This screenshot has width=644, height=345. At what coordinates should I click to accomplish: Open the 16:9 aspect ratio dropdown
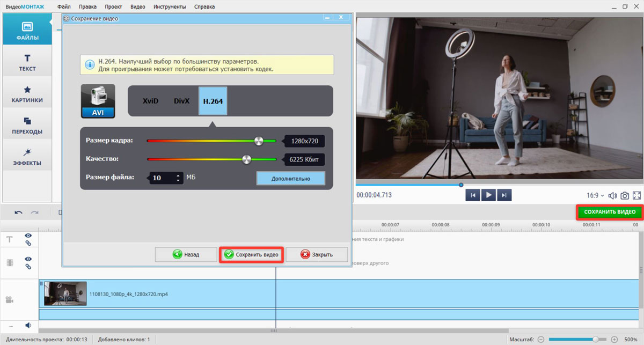(x=595, y=195)
